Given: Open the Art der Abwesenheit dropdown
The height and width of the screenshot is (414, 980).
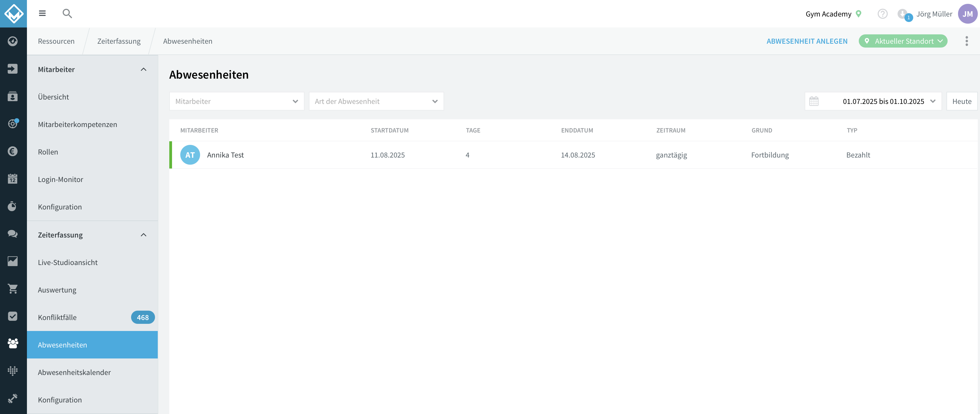Looking at the screenshot, I should click(x=376, y=101).
